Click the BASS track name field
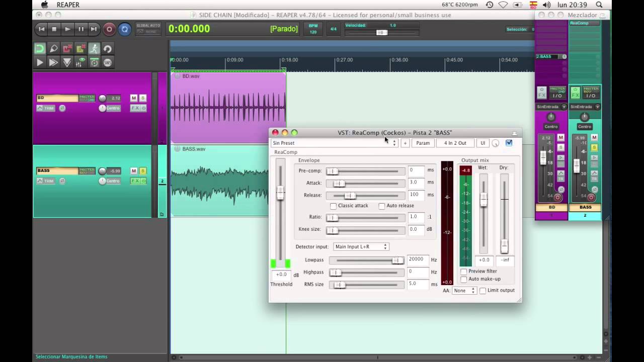This screenshot has height=362, width=644. 57,171
